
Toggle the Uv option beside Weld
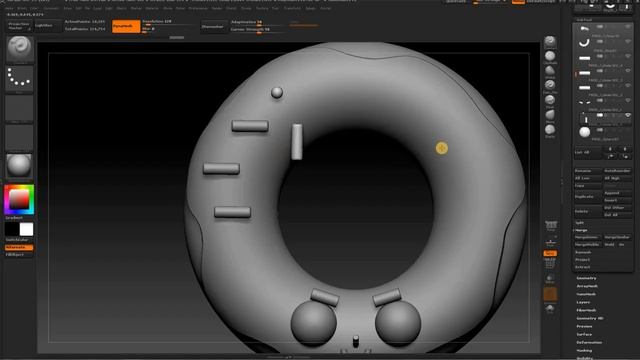[x=622, y=244]
